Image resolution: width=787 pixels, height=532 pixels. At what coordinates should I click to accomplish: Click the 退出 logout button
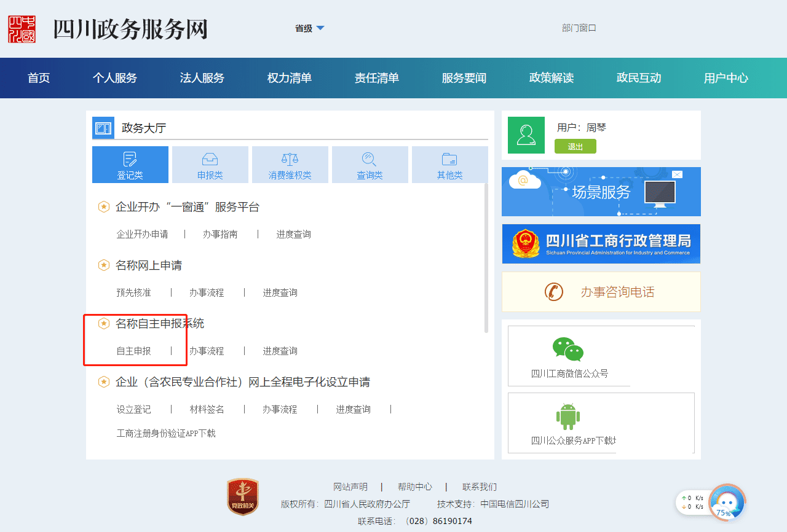(x=575, y=146)
